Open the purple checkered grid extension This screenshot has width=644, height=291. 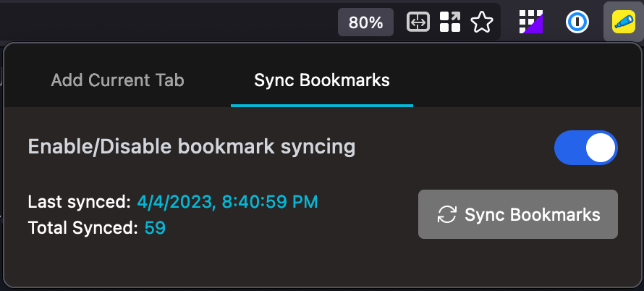tap(530, 22)
